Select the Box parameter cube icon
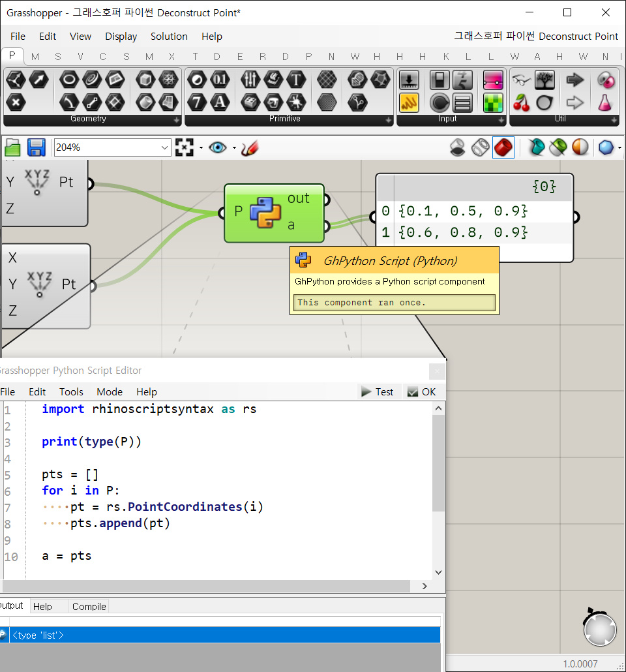This screenshot has height=672, width=626. coord(145,80)
